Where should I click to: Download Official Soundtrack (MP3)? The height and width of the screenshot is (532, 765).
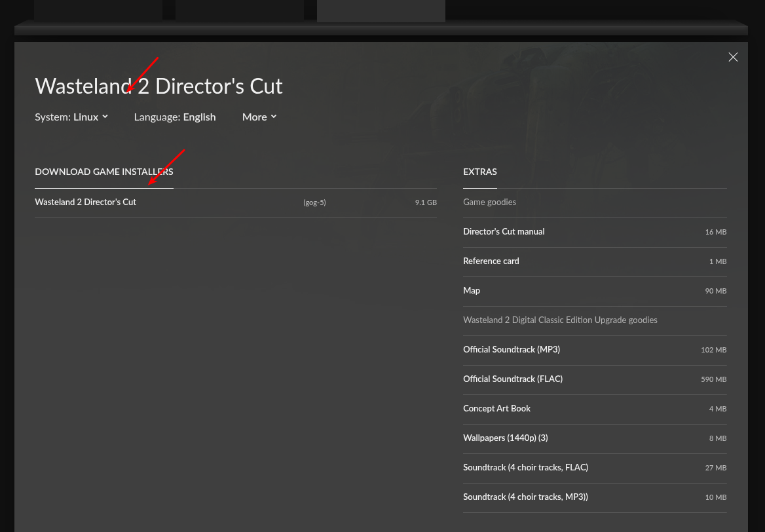point(595,350)
